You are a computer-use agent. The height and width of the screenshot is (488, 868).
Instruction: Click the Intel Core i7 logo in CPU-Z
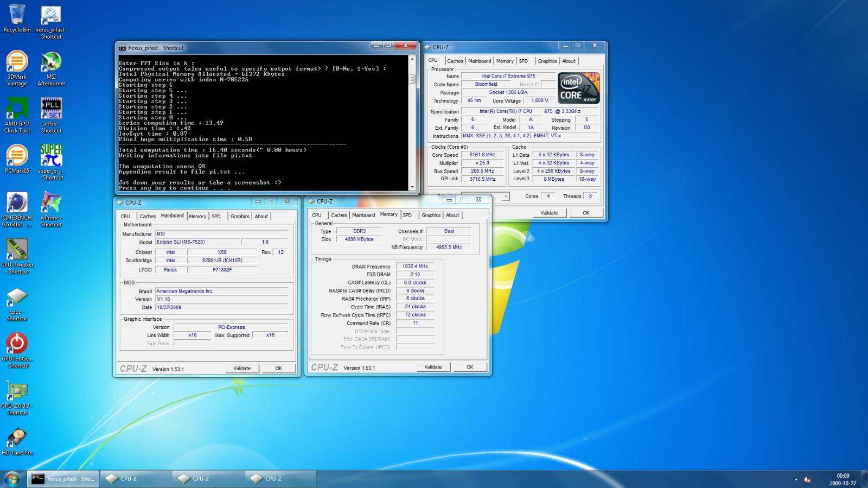point(579,88)
